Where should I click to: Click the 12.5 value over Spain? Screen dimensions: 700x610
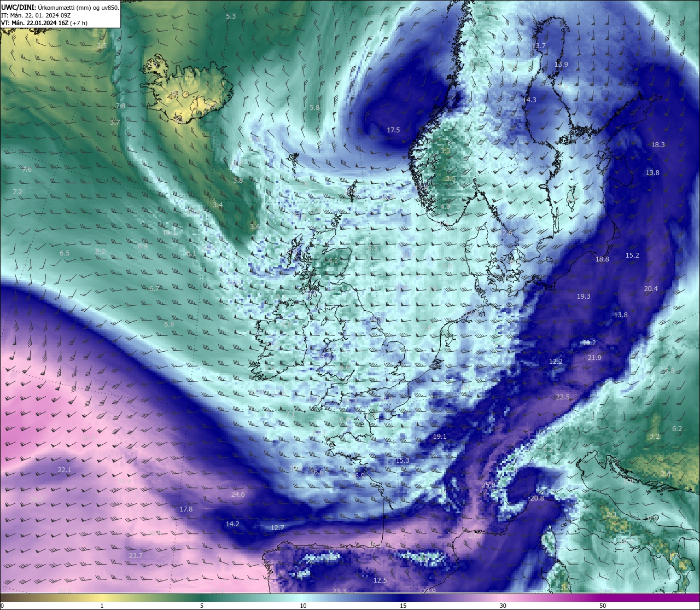tap(380, 580)
